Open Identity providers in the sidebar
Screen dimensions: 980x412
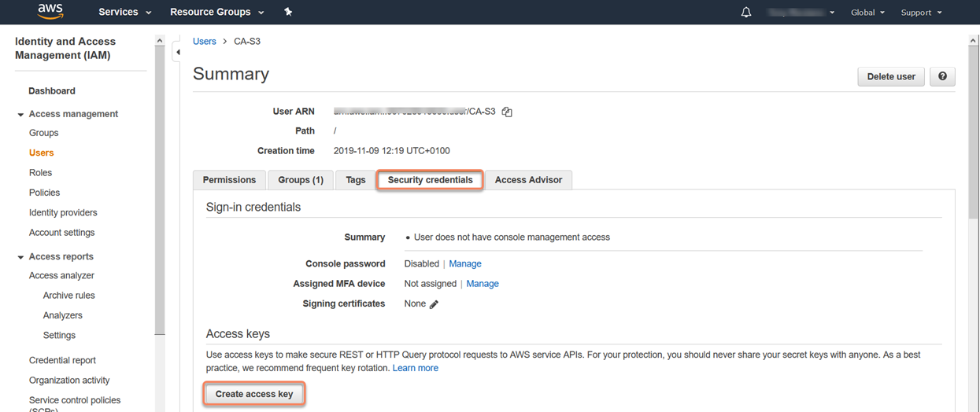tap(63, 213)
